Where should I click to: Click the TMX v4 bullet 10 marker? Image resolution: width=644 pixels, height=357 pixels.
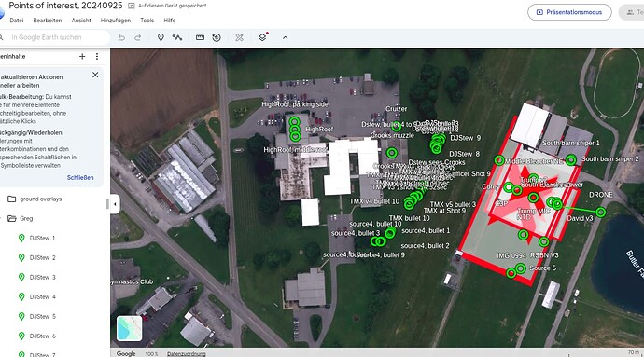coord(409,203)
